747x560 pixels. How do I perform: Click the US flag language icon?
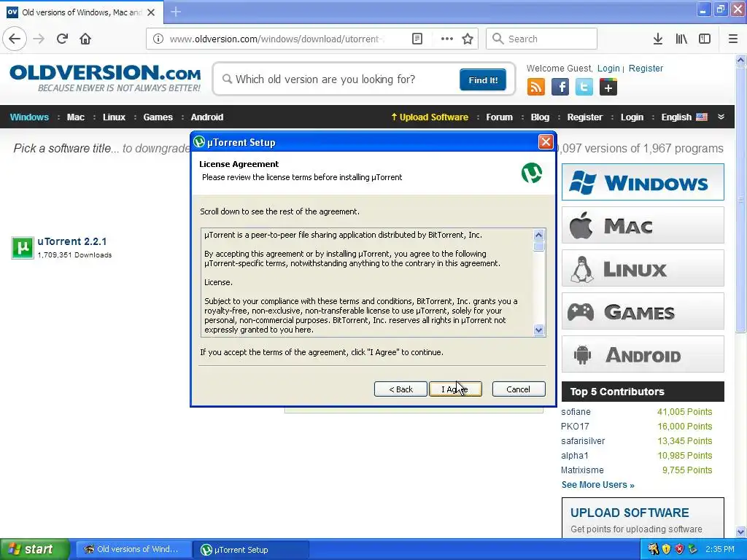[702, 117]
